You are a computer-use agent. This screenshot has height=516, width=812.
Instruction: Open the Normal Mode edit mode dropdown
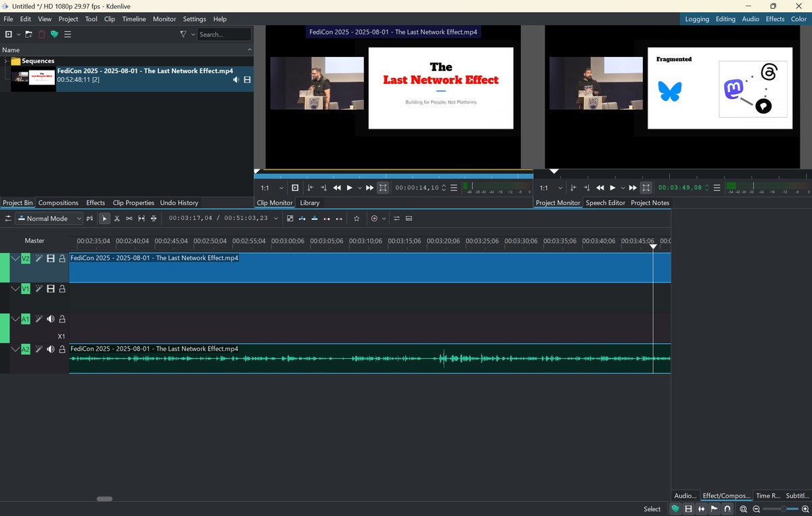pyautogui.click(x=49, y=219)
